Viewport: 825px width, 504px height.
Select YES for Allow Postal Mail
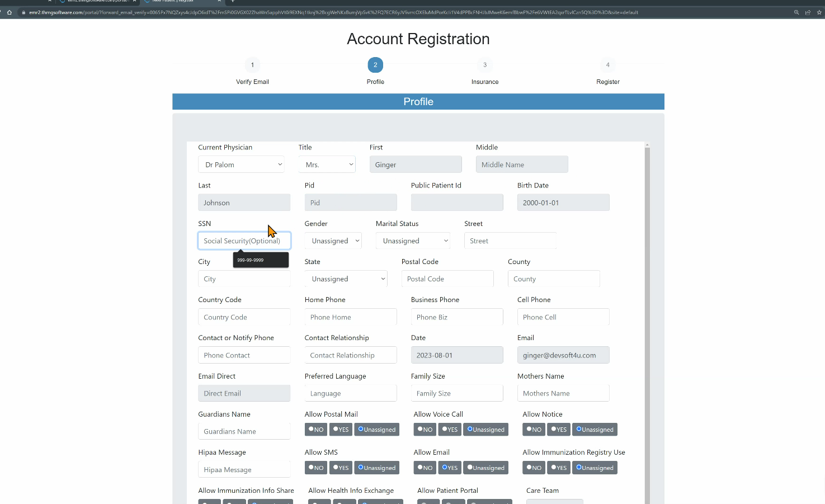341,430
